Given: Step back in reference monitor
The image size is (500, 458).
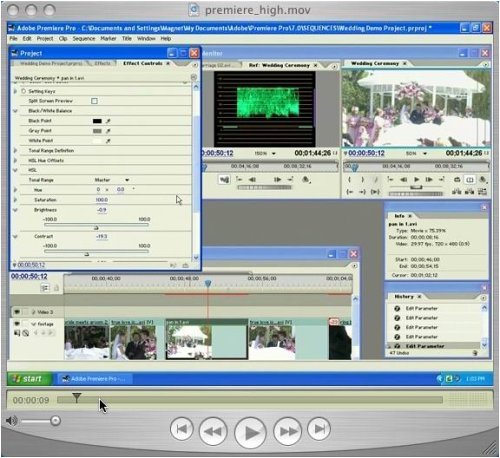Looking at the screenshot, I should click(x=252, y=180).
